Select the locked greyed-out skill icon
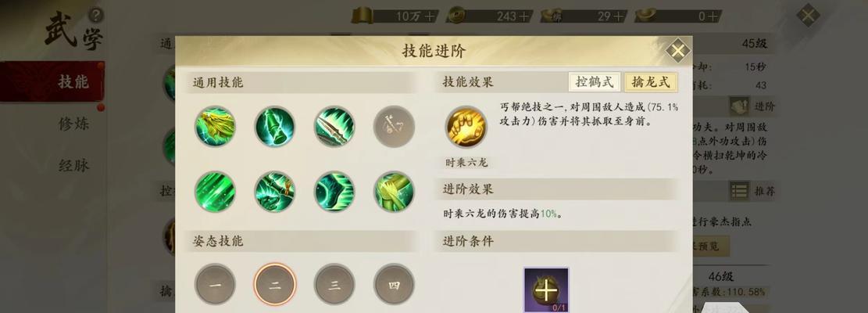Image resolution: width=868 pixels, height=313 pixels. (394, 127)
